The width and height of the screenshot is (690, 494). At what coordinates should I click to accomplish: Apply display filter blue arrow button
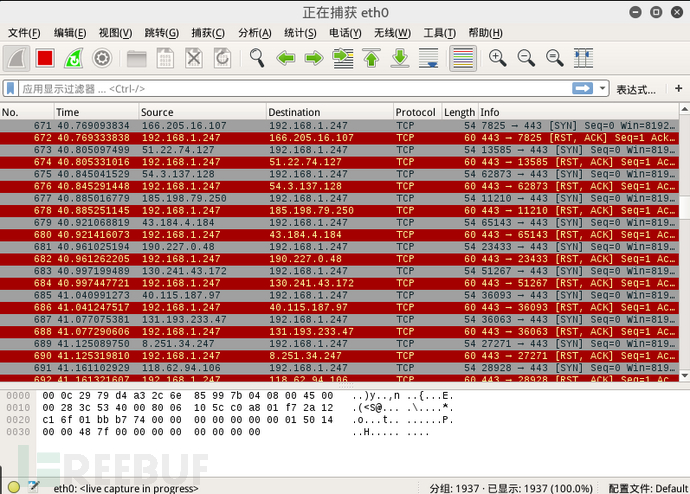click(582, 88)
